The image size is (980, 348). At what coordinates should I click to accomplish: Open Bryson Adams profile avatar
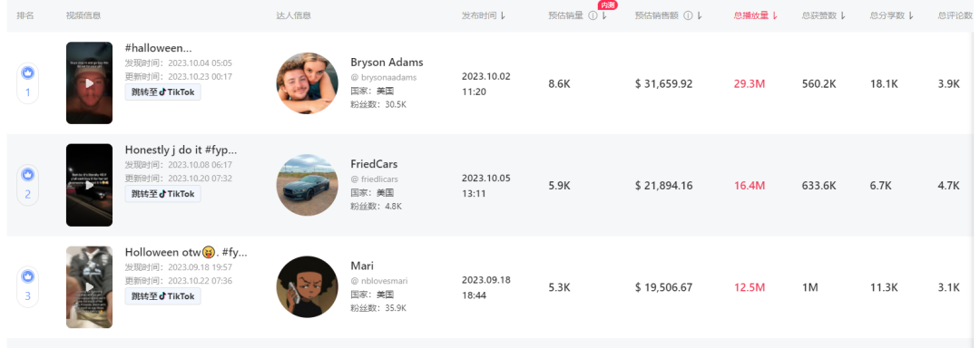pyautogui.click(x=307, y=83)
